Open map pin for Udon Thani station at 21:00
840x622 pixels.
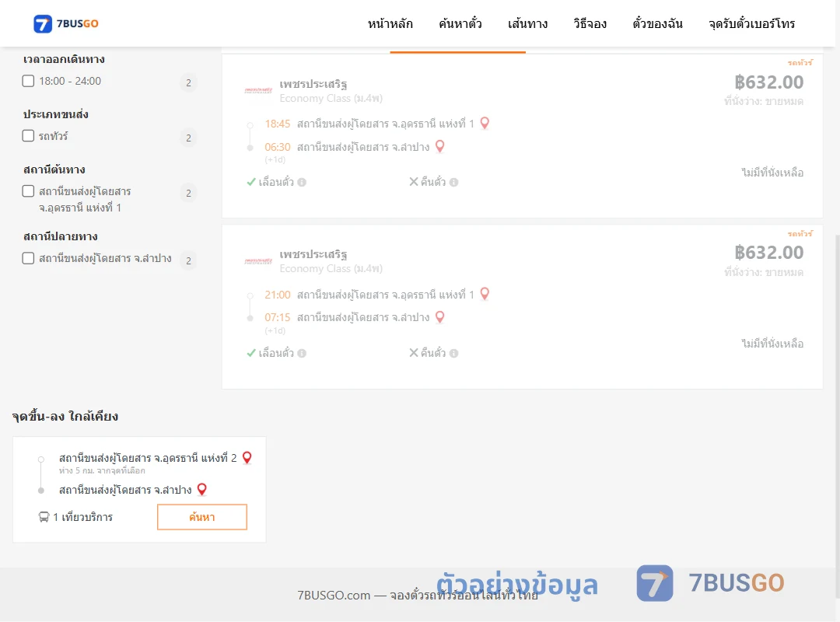pos(485,294)
